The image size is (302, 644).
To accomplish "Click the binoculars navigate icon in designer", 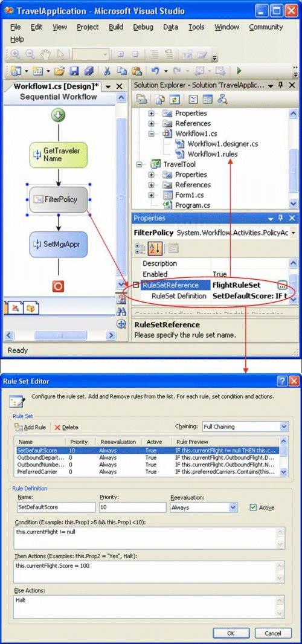I will coord(121,312).
